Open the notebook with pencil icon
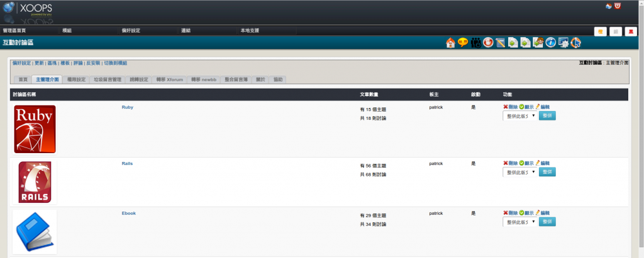This screenshot has width=644, height=258. [x=501, y=43]
